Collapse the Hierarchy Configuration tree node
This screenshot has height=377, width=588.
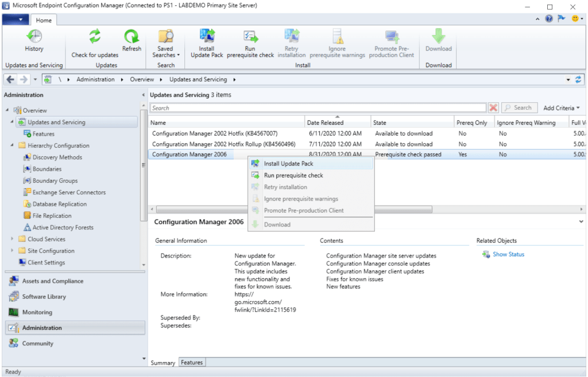13,145
